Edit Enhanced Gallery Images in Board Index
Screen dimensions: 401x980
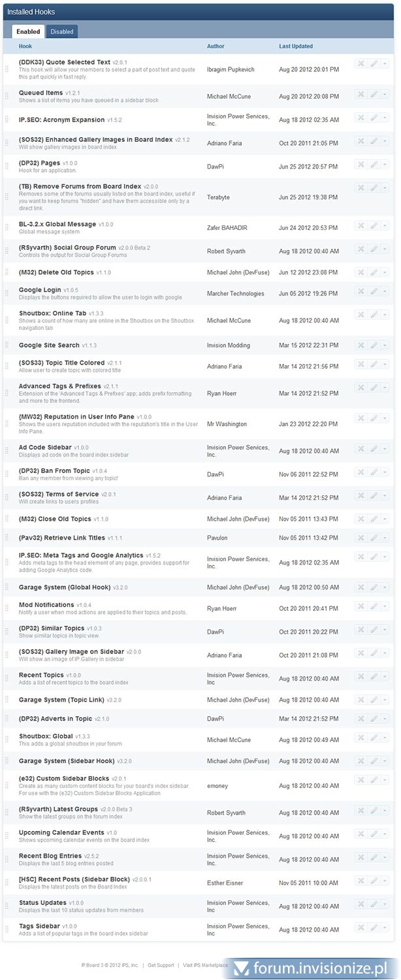click(x=374, y=140)
